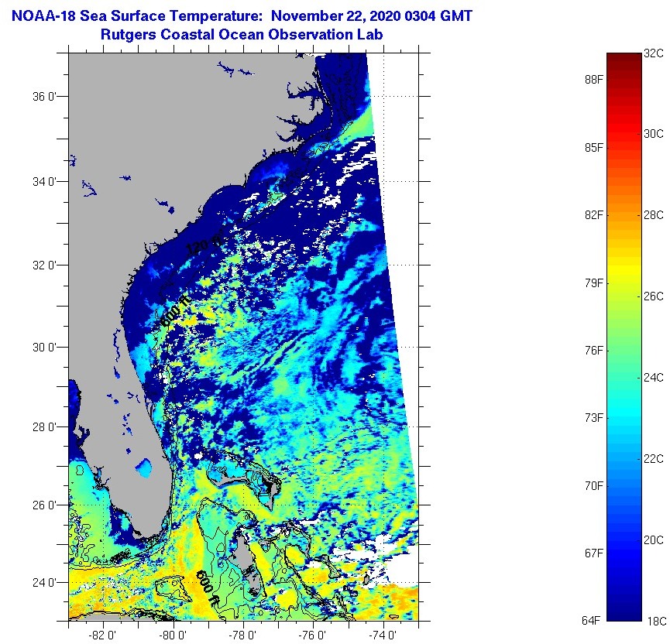Click the 64F label on color scale
Screen dimensions: 670x644
pos(592,621)
